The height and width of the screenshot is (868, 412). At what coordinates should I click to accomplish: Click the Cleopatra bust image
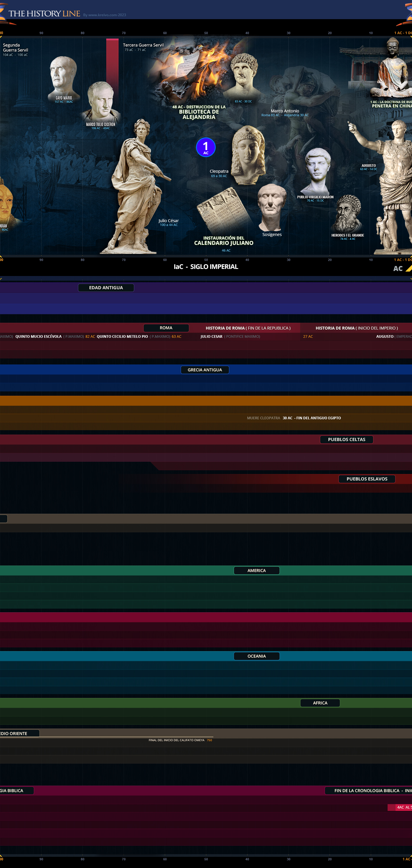click(248, 155)
